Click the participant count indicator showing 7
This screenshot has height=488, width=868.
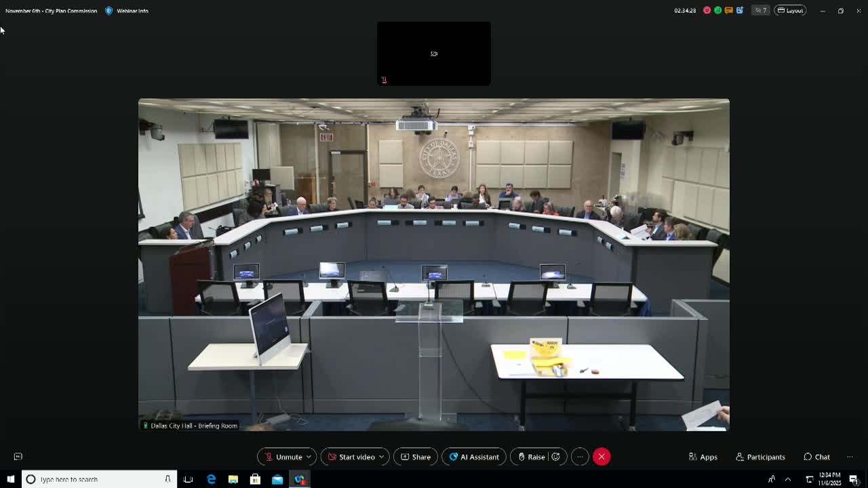[x=759, y=10]
